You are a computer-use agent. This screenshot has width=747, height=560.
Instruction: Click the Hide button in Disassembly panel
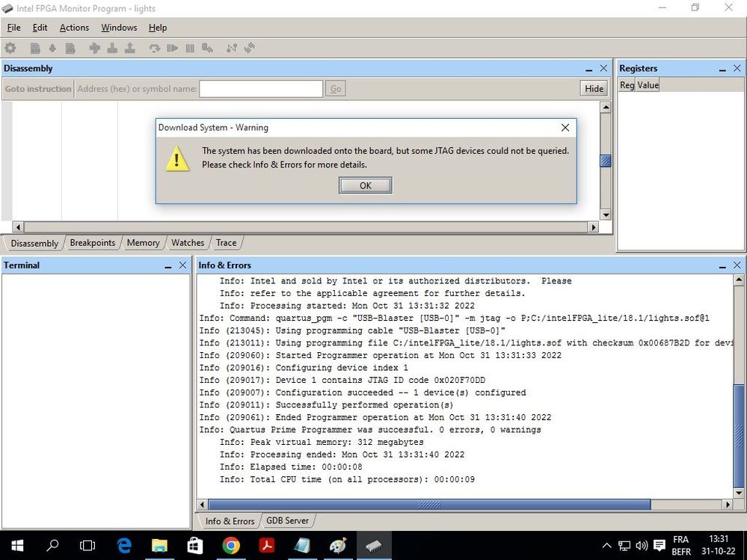[594, 88]
